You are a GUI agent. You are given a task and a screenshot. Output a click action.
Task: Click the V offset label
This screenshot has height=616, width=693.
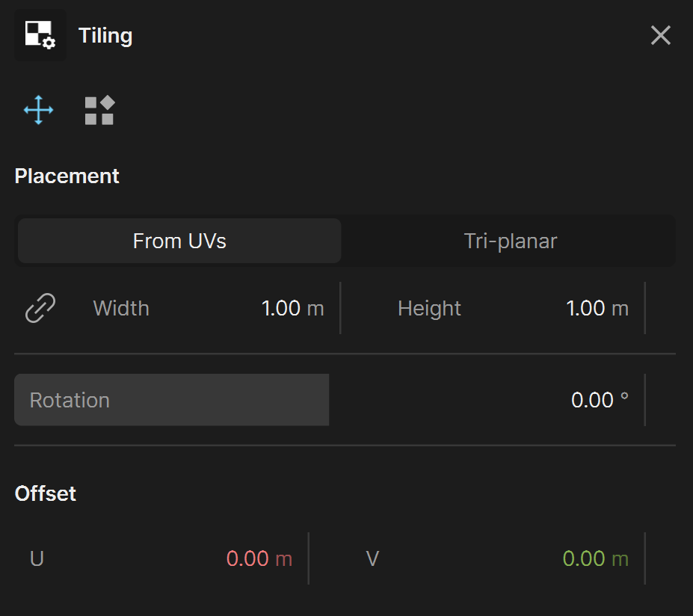click(372, 558)
